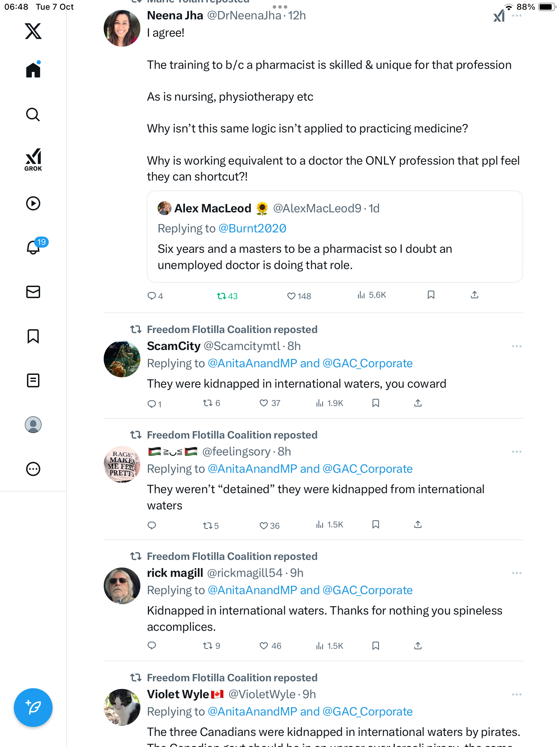This screenshot has height=747, width=560.
Task: Open the Bookmarks sidebar icon
Action: (33, 336)
